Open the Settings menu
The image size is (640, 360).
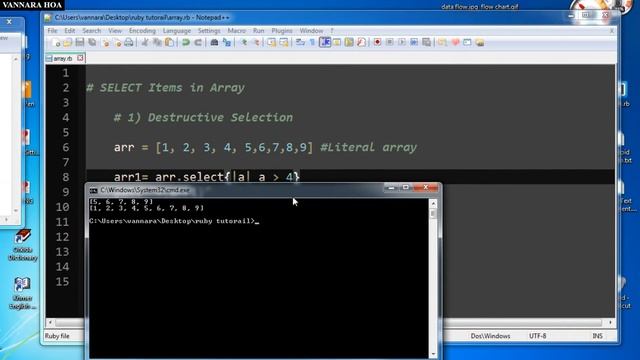coord(209,31)
